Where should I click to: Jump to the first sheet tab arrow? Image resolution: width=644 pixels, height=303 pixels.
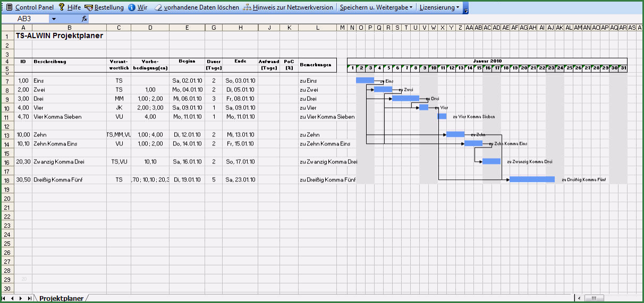tap(5, 299)
